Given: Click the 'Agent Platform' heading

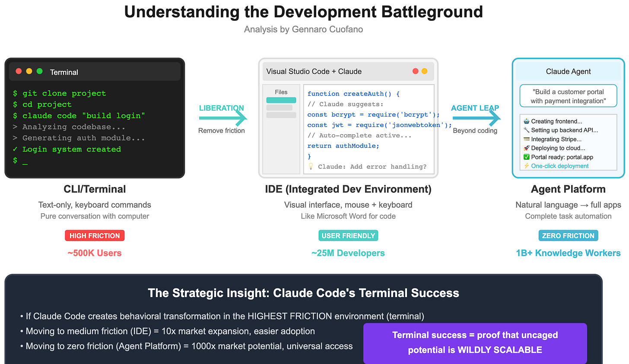Looking at the screenshot, I should 568,189.
